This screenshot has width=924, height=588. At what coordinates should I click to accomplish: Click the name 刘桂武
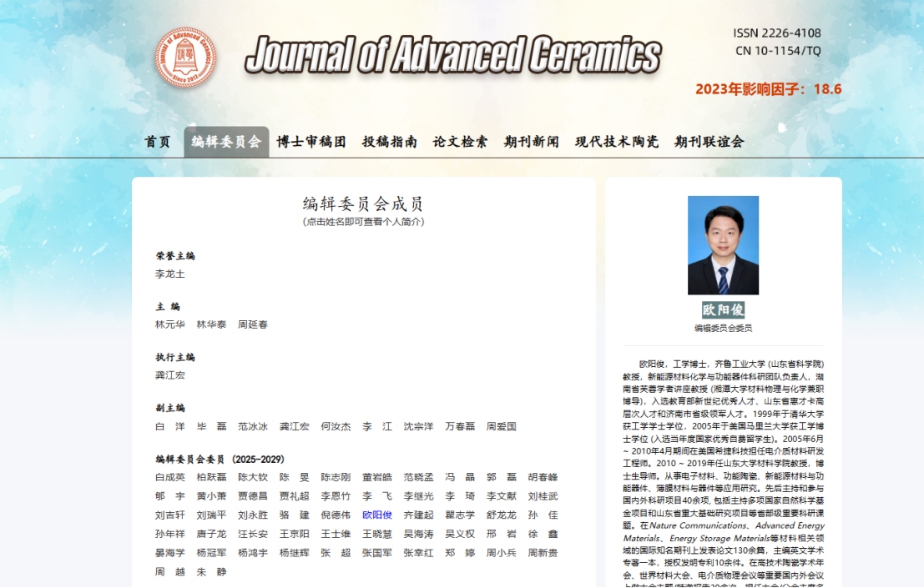click(x=543, y=496)
